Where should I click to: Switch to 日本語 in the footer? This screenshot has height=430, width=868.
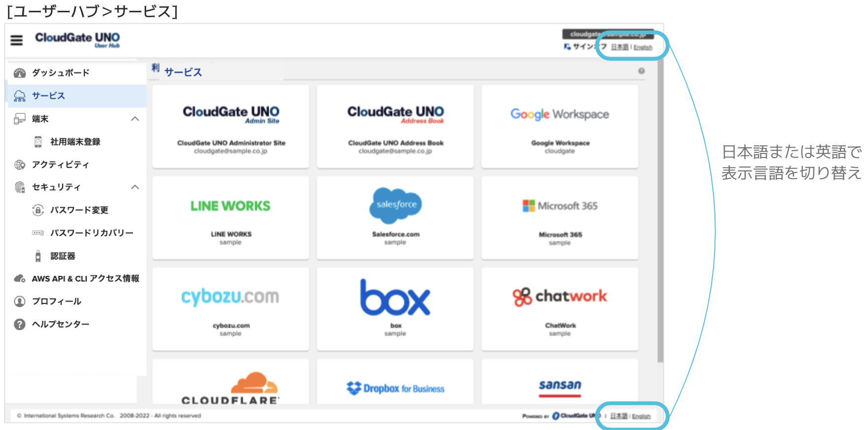619,416
